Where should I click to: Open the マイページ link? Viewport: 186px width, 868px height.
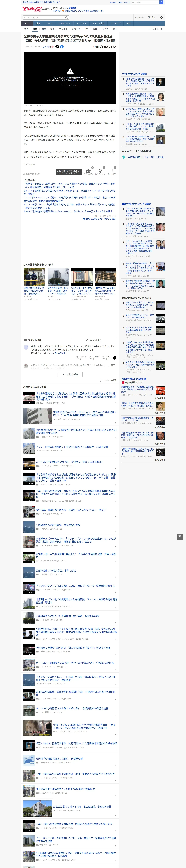tap(139, 18)
